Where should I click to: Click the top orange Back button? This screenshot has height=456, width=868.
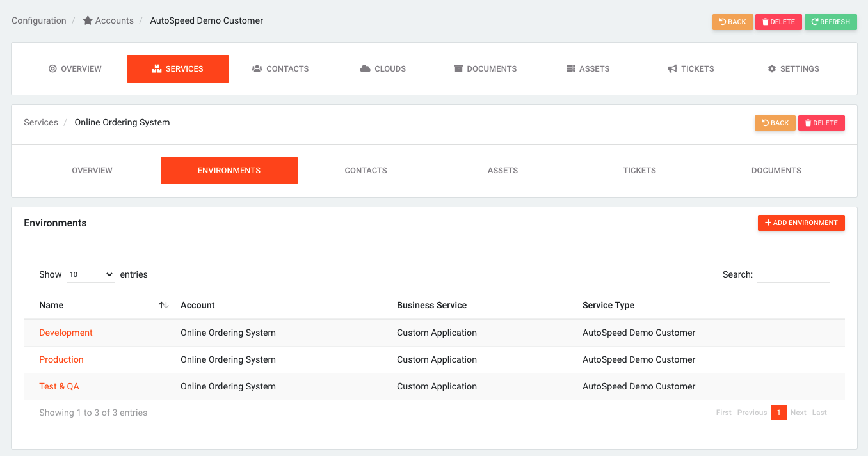[732, 22]
